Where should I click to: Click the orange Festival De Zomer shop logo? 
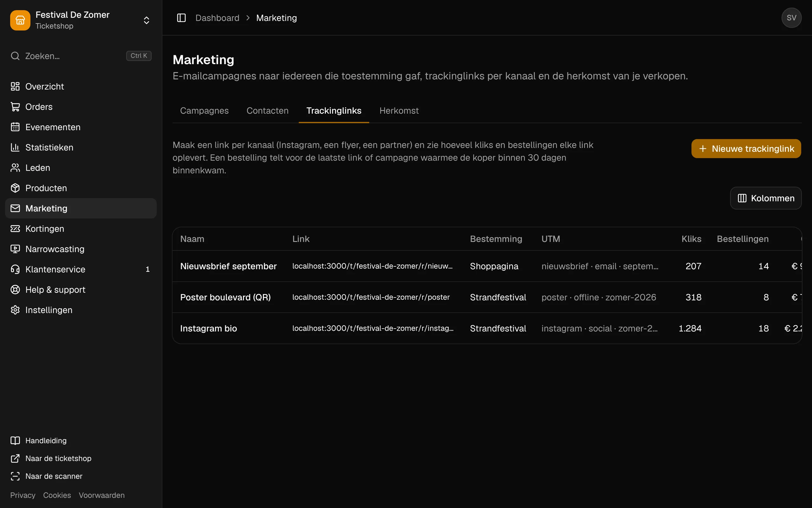[x=20, y=20]
